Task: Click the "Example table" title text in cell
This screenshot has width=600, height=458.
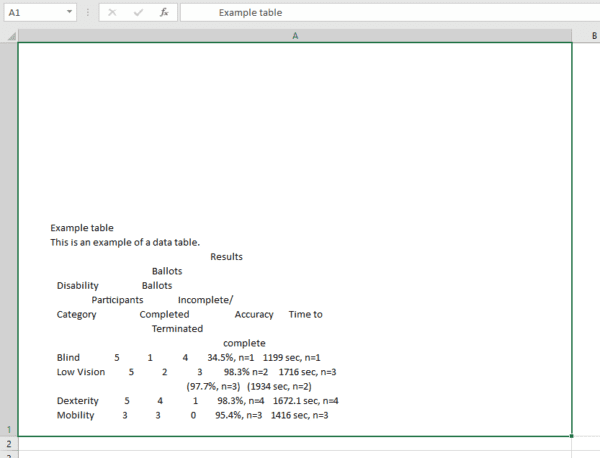Action: pos(82,228)
